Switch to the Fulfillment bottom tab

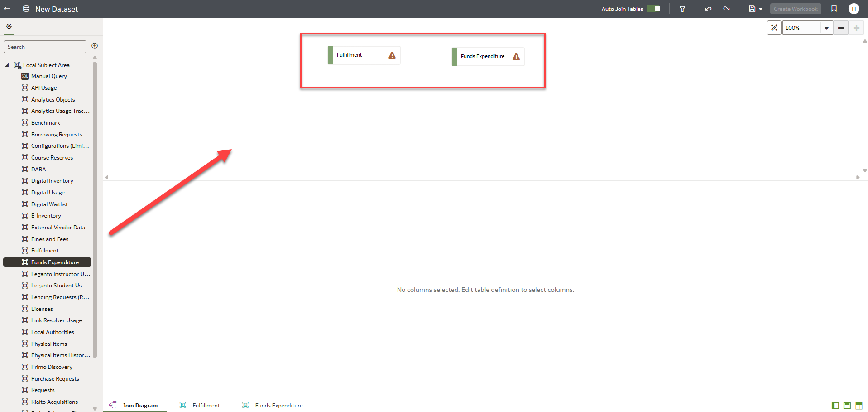point(200,405)
